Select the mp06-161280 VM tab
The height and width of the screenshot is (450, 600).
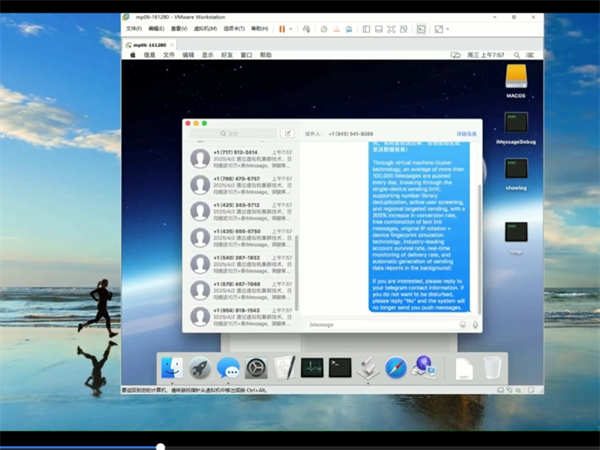pos(150,44)
